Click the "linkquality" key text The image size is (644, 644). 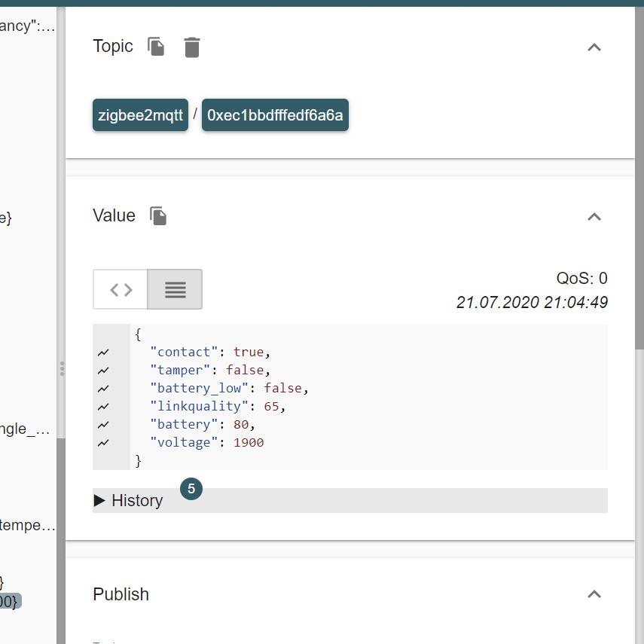[x=199, y=406]
